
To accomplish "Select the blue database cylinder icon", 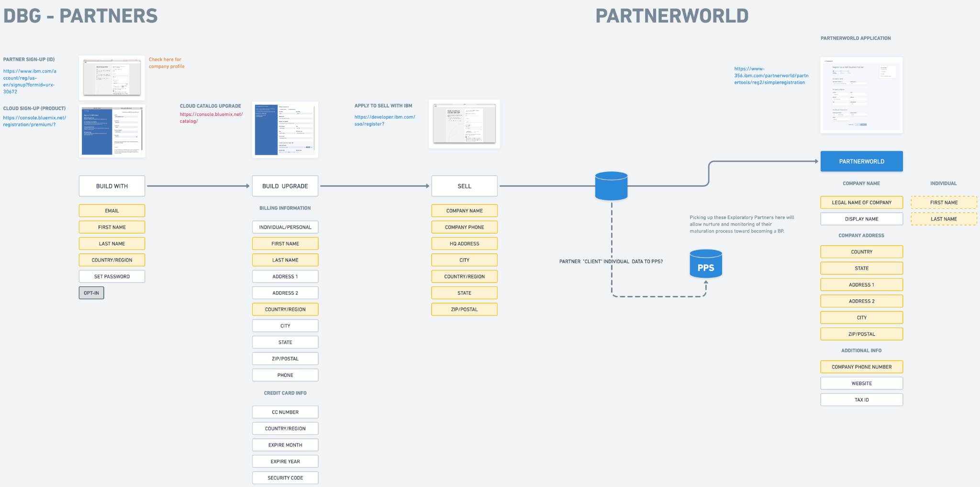I will [x=611, y=186].
